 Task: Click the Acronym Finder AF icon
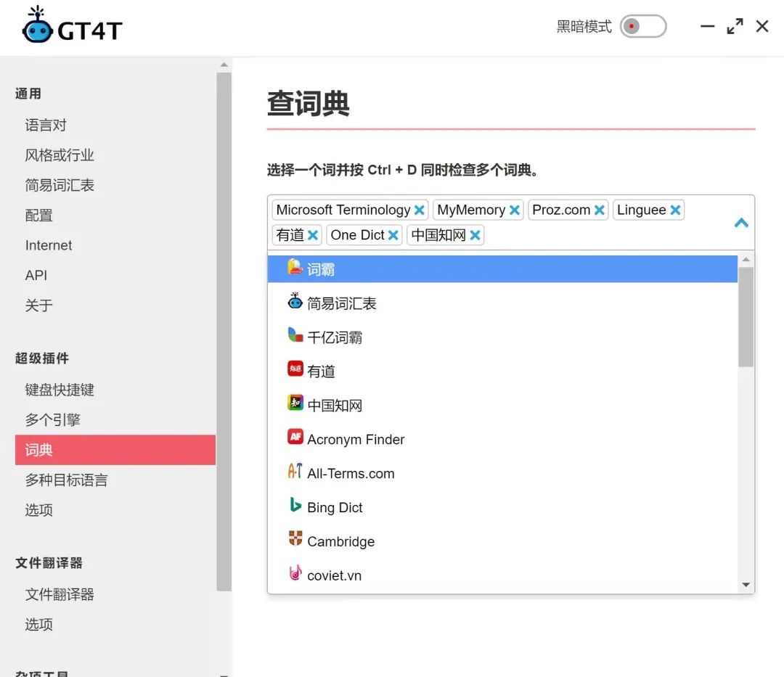click(x=295, y=437)
